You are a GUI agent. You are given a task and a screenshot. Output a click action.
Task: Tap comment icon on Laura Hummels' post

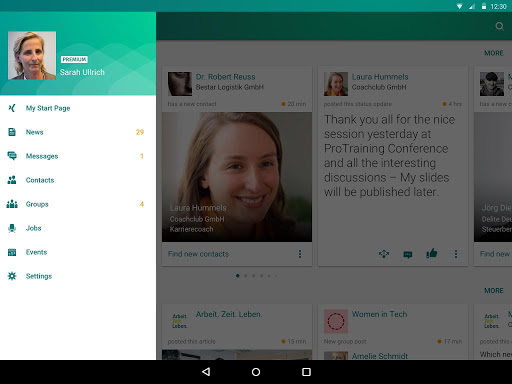pos(408,255)
